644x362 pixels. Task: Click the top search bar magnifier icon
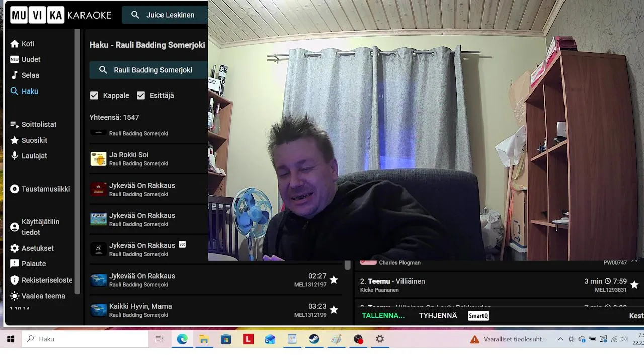[135, 15]
